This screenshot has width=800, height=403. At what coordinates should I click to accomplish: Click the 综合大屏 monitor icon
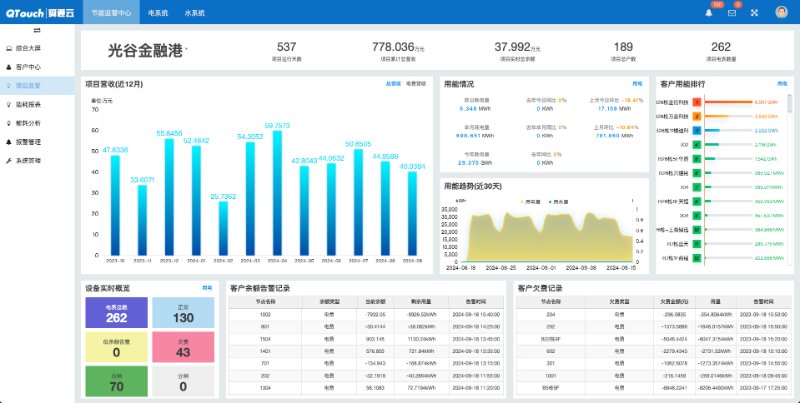9,48
